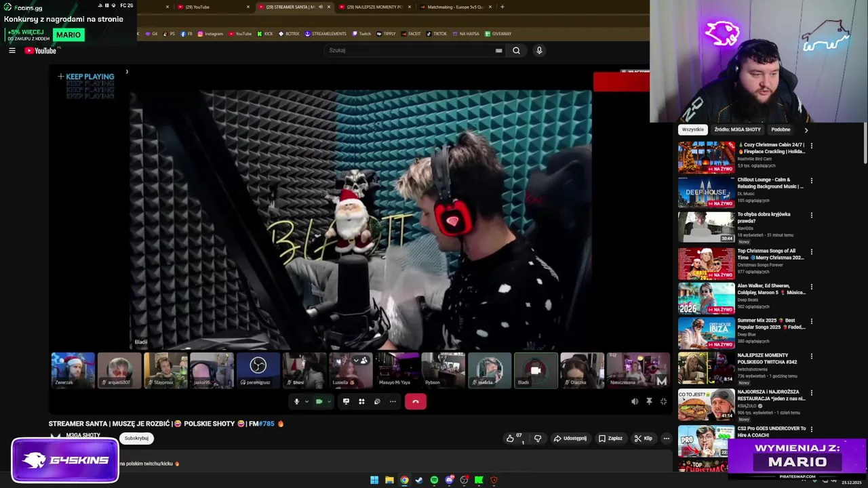This screenshot has height=488, width=868.
Task: Select the Bladii participant tile
Action: [536, 370]
